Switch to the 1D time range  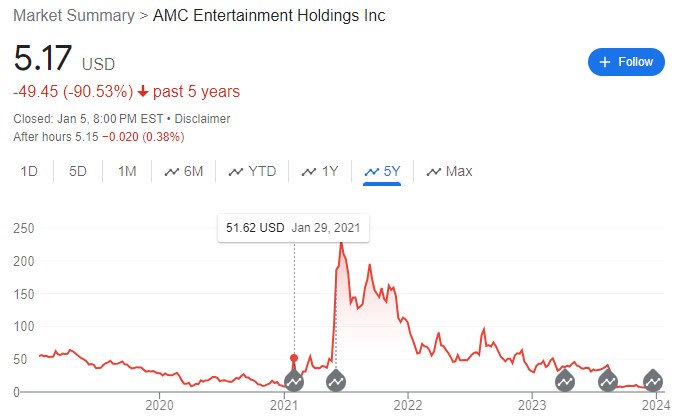coord(29,171)
